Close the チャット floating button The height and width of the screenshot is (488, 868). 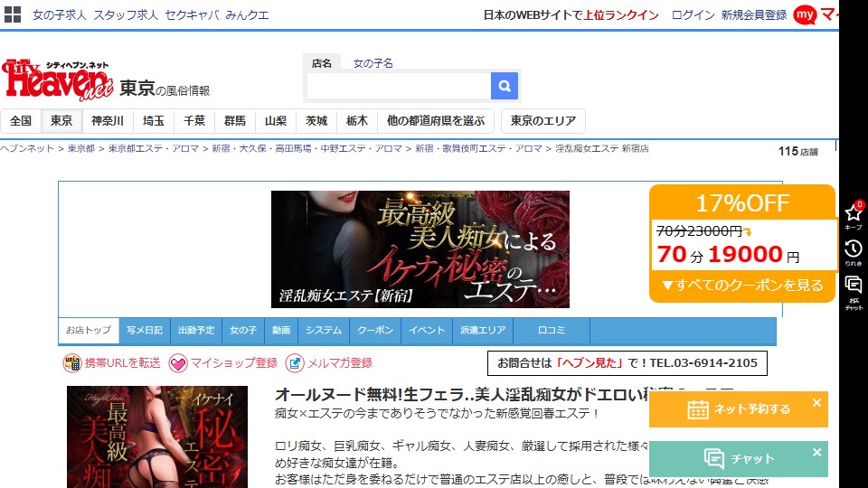click(x=816, y=453)
